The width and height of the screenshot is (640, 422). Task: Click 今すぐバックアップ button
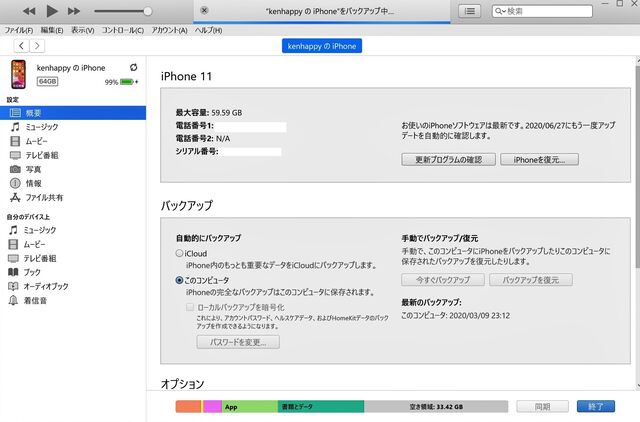tap(443, 280)
